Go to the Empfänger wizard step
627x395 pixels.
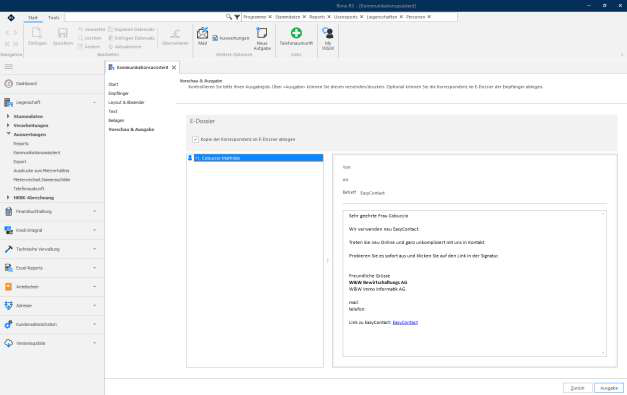(x=118, y=93)
